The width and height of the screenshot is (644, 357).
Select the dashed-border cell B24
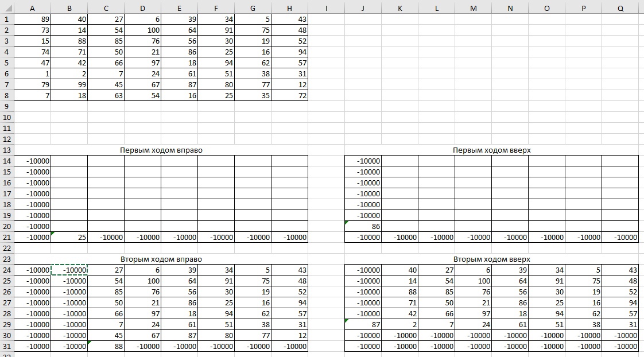point(69,270)
